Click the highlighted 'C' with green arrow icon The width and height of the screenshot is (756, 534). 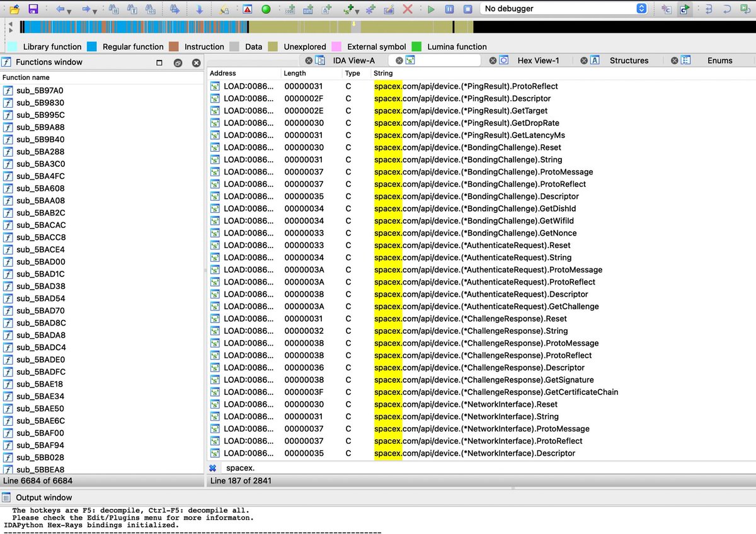pos(685,9)
